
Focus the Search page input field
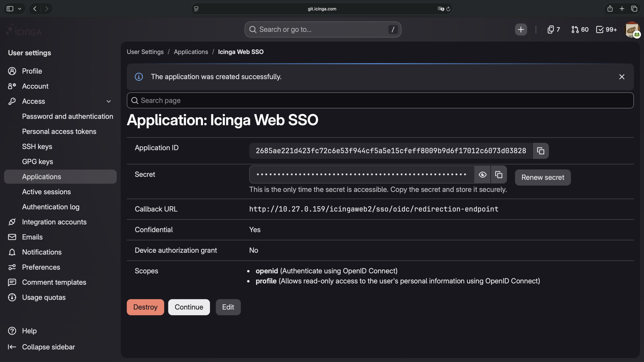tap(380, 100)
